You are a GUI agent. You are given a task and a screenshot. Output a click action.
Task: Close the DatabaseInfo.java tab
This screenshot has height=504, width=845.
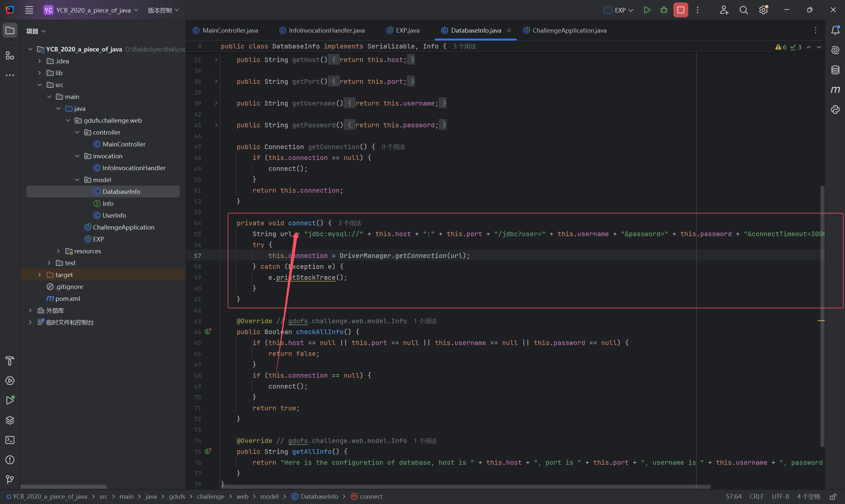[x=509, y=30]
